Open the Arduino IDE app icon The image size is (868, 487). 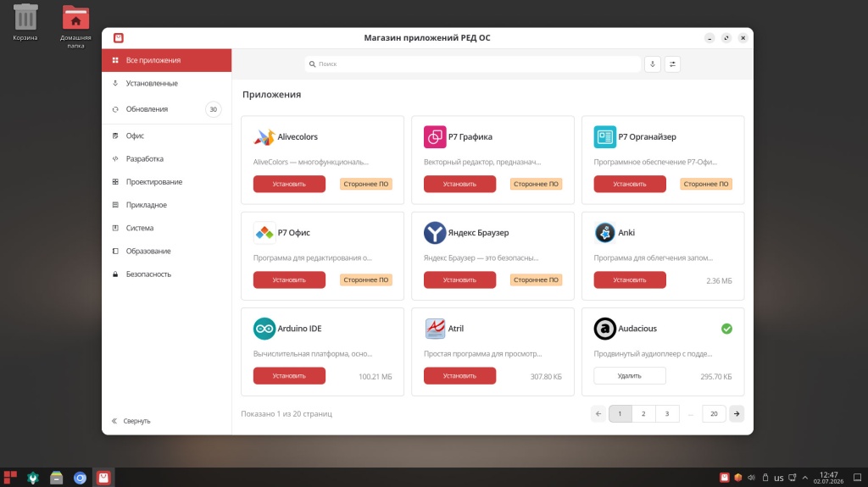pyautogui.click(x=264, y=328)
